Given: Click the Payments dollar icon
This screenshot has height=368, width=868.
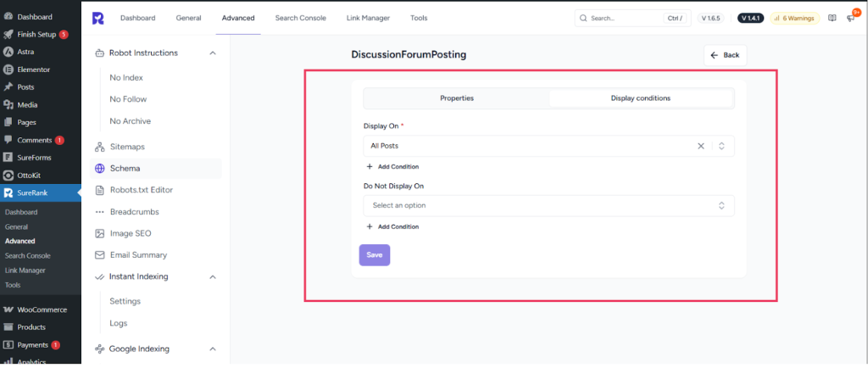Looking at the screenshot, I should (x=8, y=345).
